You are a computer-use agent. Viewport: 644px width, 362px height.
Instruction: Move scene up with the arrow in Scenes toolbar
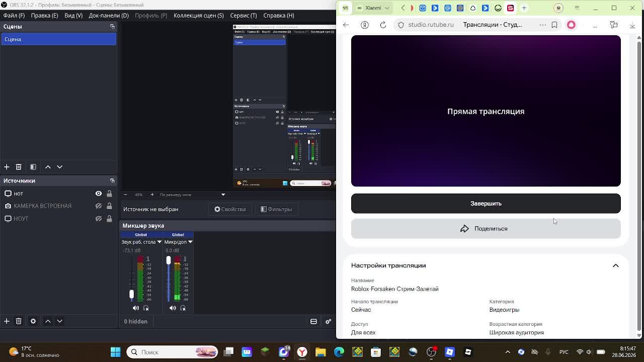[x=48, y=167]
